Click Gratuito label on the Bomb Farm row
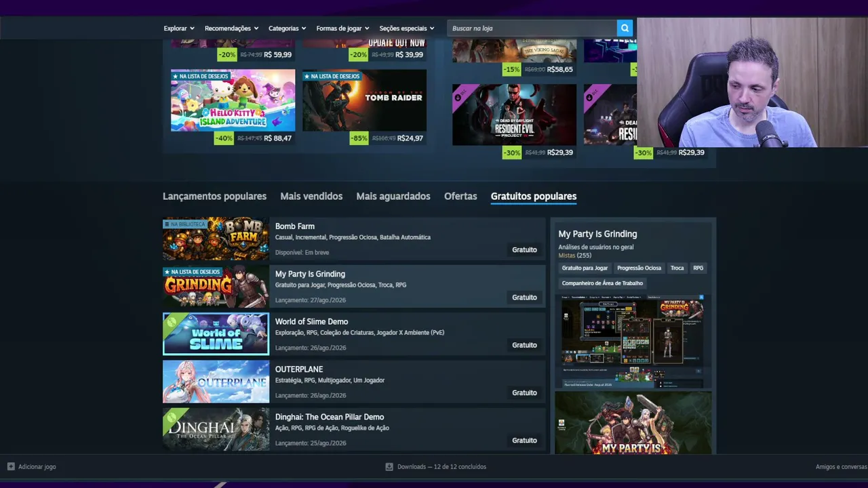 click(x=524, y=249)
